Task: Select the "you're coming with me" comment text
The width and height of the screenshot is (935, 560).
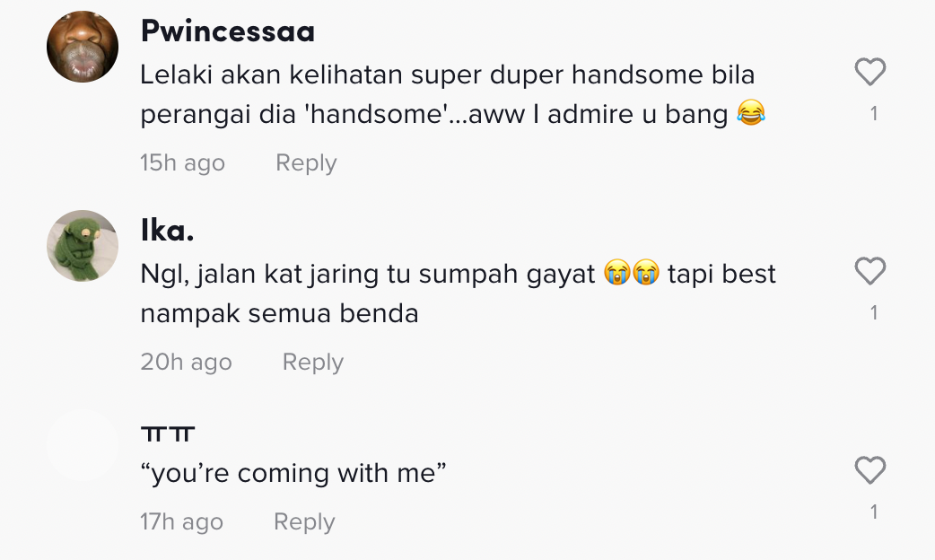Action: (293, 473)
